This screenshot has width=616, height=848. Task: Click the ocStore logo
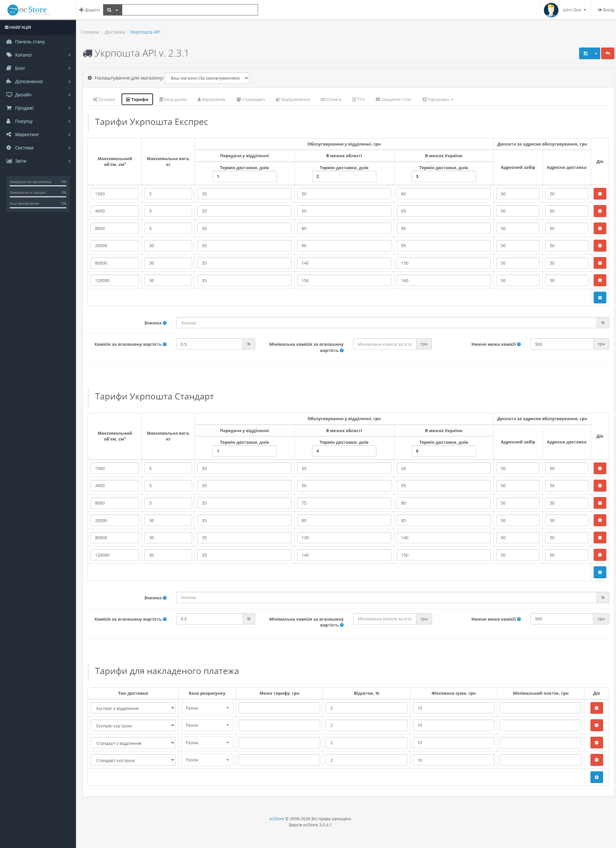point(28,10)
